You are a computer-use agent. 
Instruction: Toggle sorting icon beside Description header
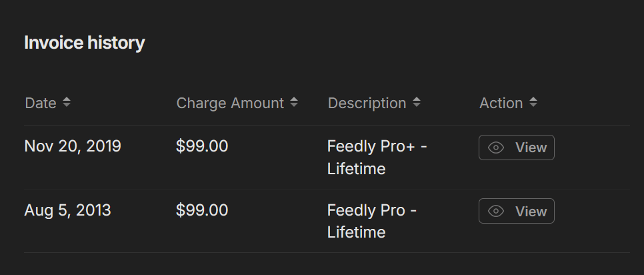[417, 103]
